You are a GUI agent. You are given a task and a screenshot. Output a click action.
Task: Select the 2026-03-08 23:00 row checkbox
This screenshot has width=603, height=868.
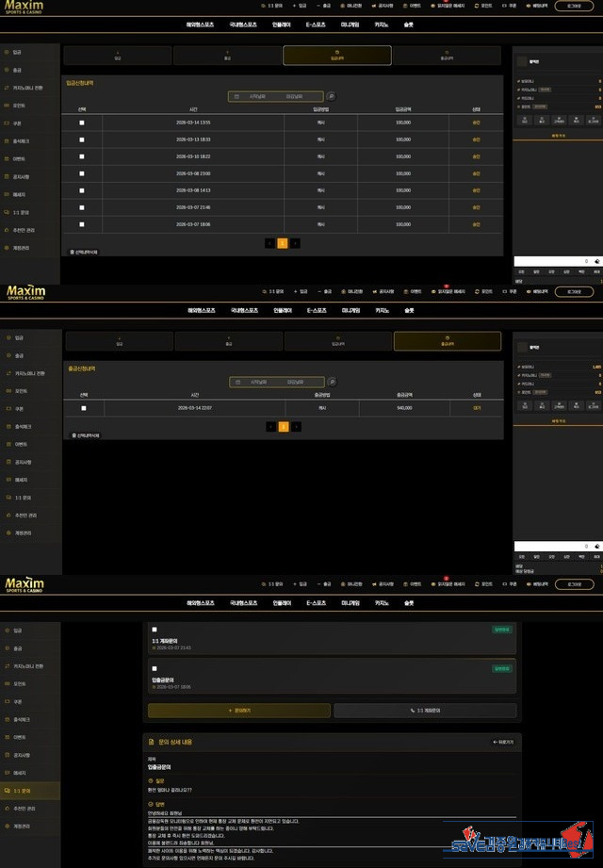[x=82, y=173]
